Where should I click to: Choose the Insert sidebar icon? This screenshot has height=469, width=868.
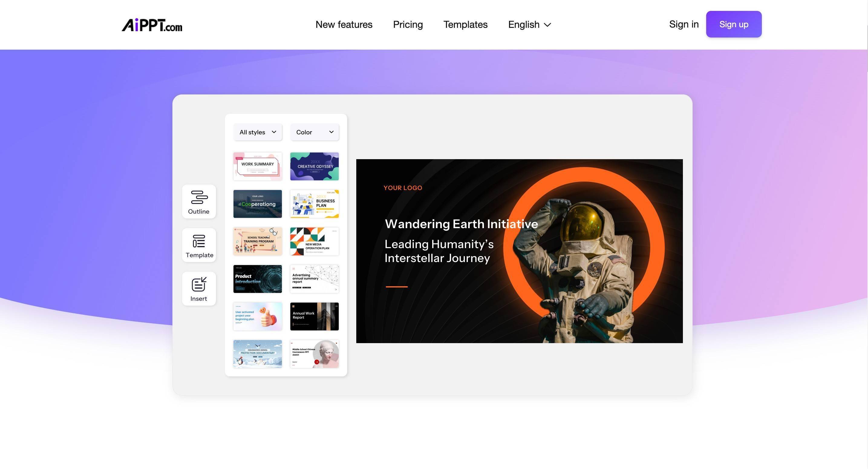[199, 289]
